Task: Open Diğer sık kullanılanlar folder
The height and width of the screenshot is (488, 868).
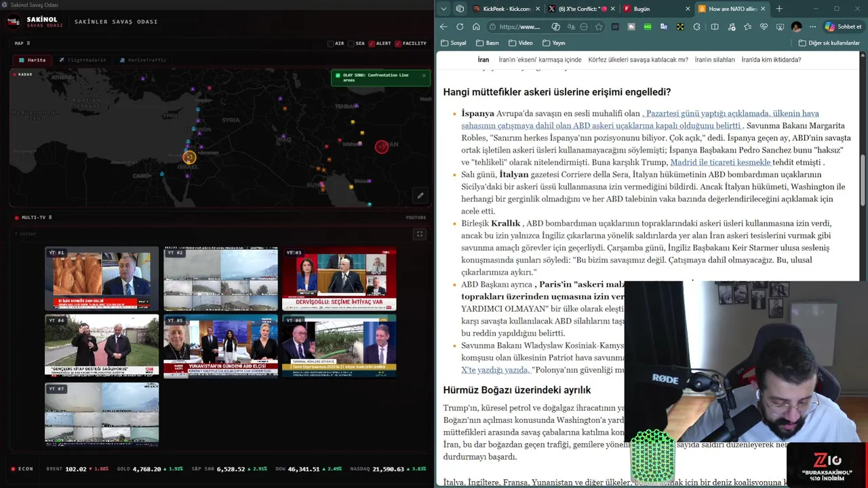Action: click(829, 43)
